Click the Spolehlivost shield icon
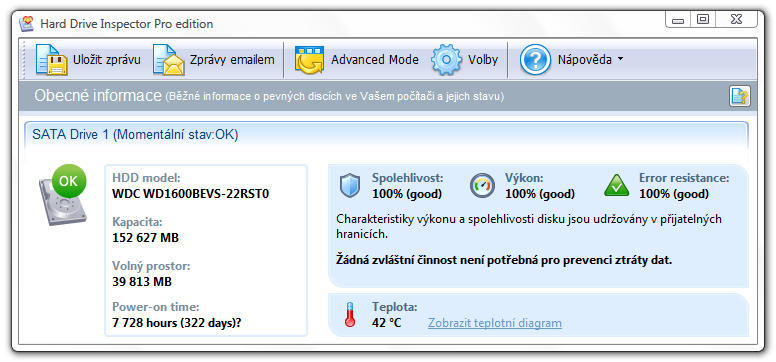The width and height of the screenshot is (776, 362). pos(349,186)
